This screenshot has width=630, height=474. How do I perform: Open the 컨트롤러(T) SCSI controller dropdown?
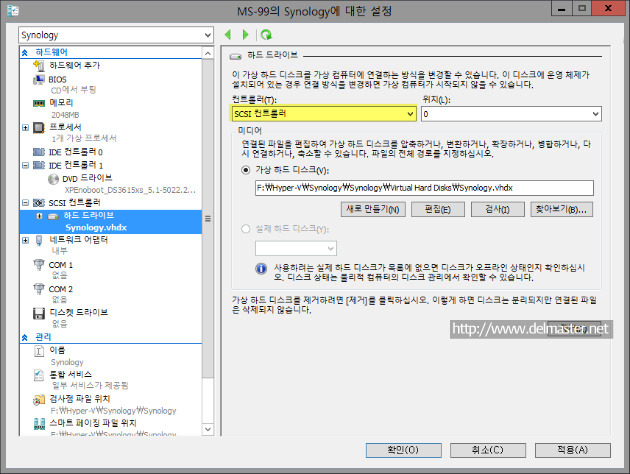click(324, 114)
